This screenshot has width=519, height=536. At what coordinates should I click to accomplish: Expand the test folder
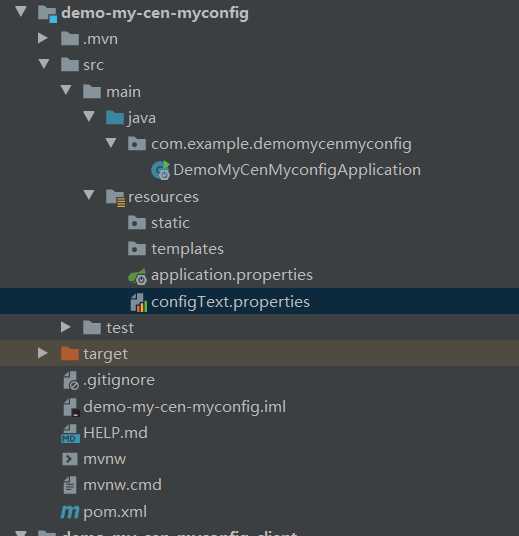[65, 327]
